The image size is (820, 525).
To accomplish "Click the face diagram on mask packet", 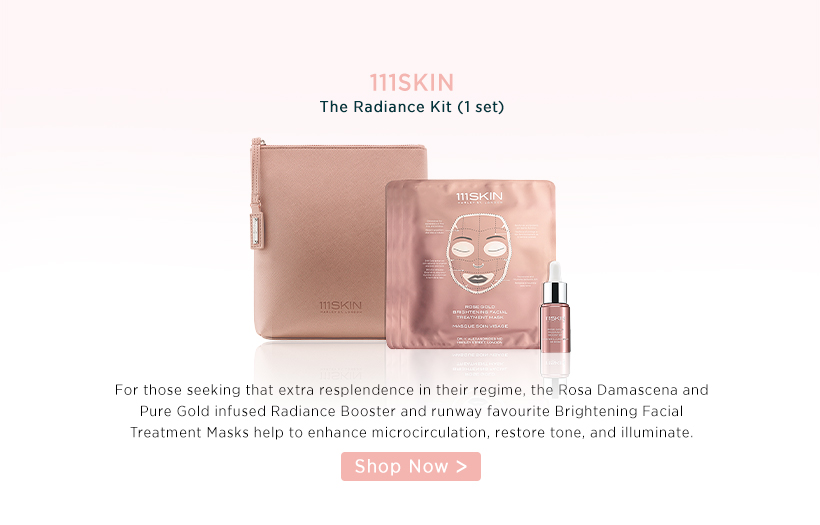I will click(478, 254).
